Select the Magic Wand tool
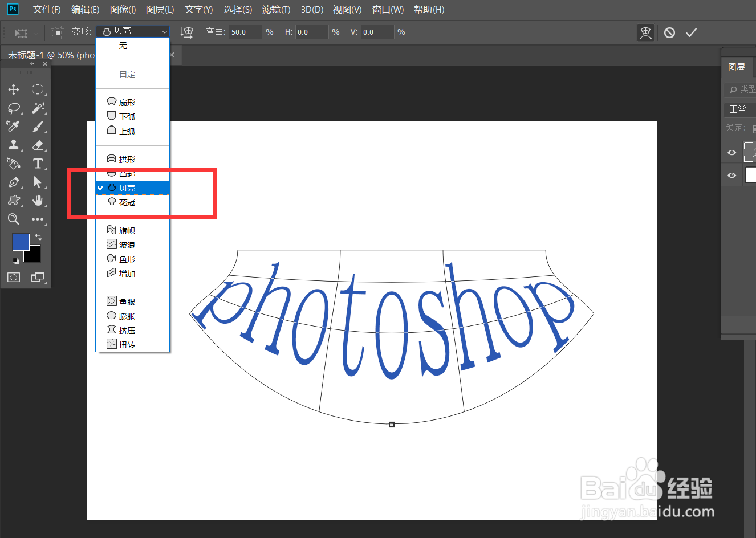The image size is (756, 538). pos(38,108)
